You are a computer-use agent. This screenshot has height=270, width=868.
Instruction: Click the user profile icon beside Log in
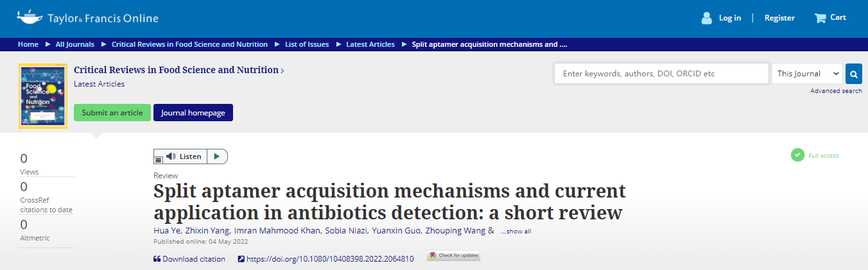pyautogui.click(x=707, y=18)
